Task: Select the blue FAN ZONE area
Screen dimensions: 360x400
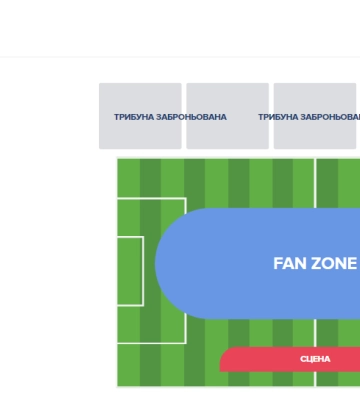Action: [257, 263]
